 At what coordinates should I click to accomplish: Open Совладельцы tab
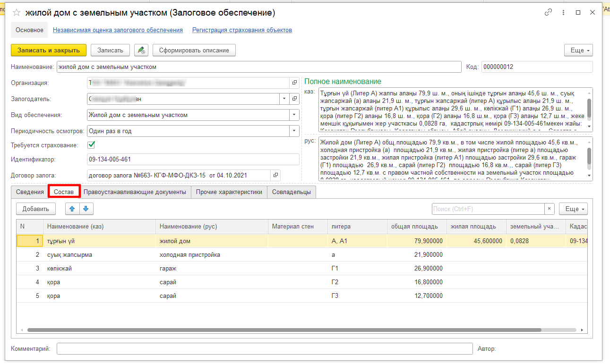(292, 192)
